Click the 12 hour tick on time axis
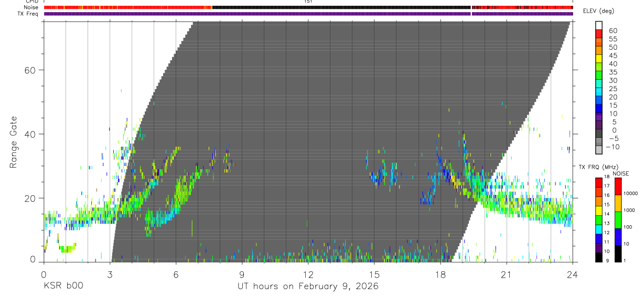Image resolution: width=644 pixels, height=297 pixels. point(308,274)
